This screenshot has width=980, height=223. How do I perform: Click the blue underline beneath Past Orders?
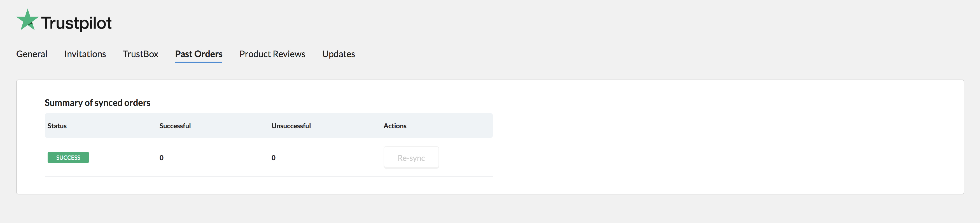coord(199,62)
